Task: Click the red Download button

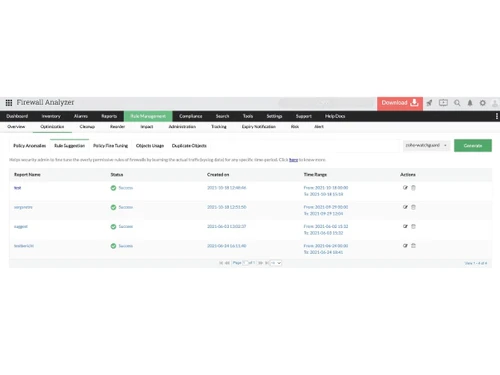Action: coord(400,103)
